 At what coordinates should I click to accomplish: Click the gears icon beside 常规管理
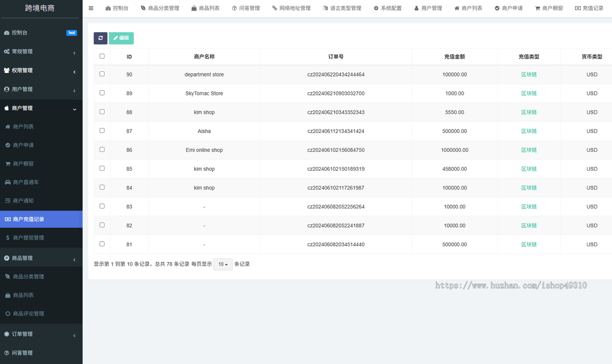[x=7, y=51]
